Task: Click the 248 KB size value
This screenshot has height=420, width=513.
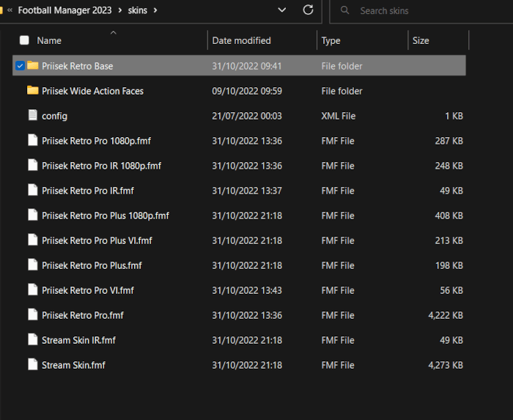Action: point(449,166)
